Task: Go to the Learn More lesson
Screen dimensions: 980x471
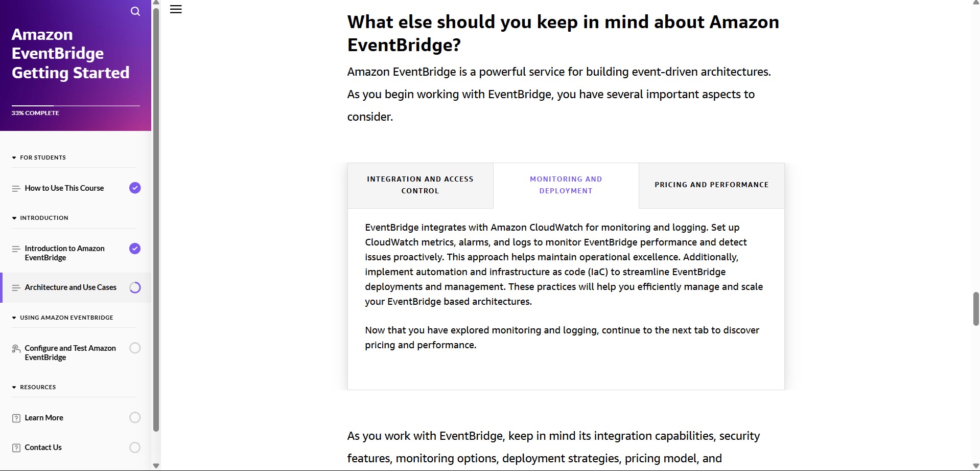Action: click(44, 418)
